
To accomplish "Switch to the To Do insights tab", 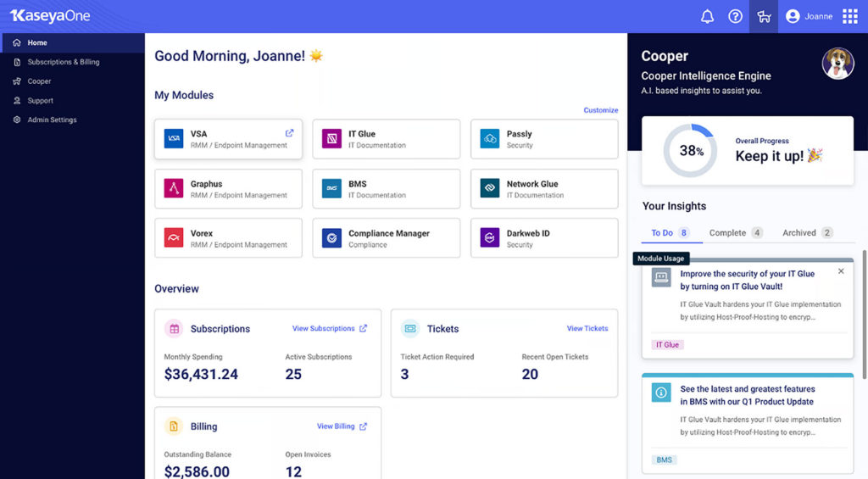I will coord(671,232).
